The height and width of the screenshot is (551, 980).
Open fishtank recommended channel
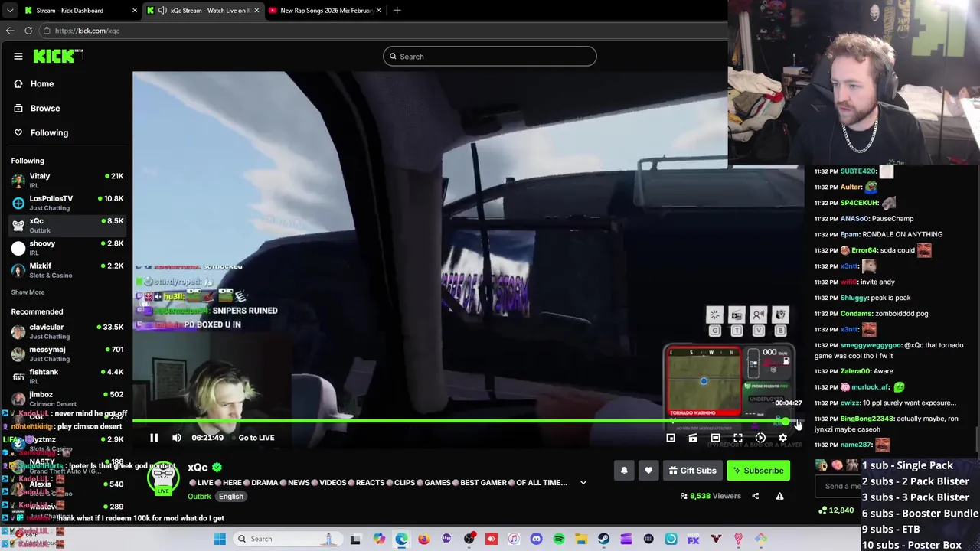click(x=67, y=376)
